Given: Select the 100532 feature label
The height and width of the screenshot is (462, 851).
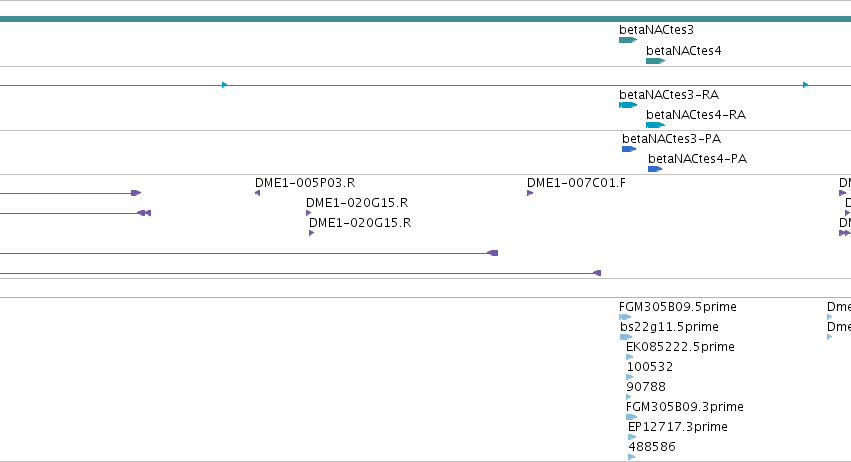Looking at the screenshot, I should pos(650,367).
